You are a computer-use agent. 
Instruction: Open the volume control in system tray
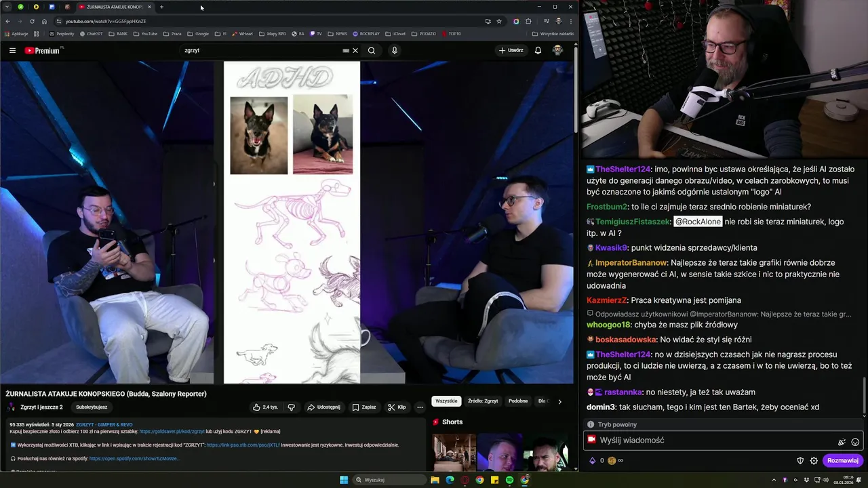(825, 480)
